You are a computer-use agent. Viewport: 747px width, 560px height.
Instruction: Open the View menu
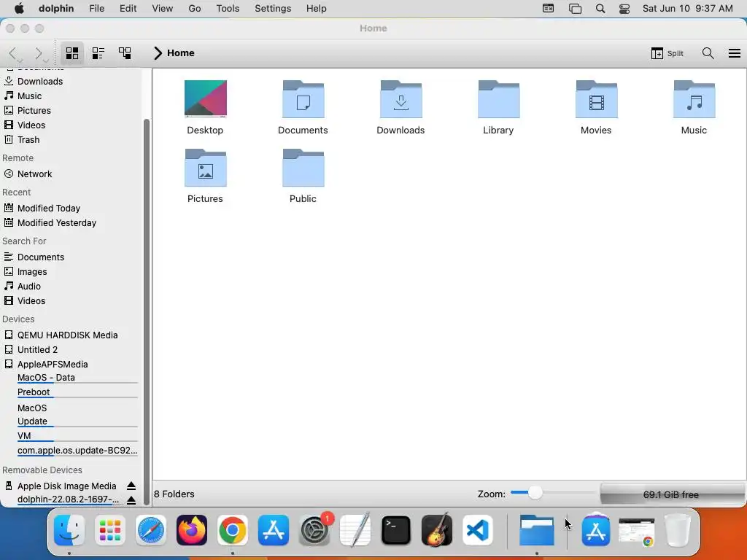pos(163,9)
